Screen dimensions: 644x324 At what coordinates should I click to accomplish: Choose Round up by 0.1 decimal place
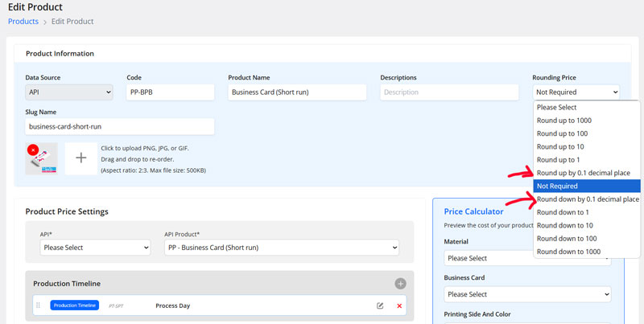588,173
